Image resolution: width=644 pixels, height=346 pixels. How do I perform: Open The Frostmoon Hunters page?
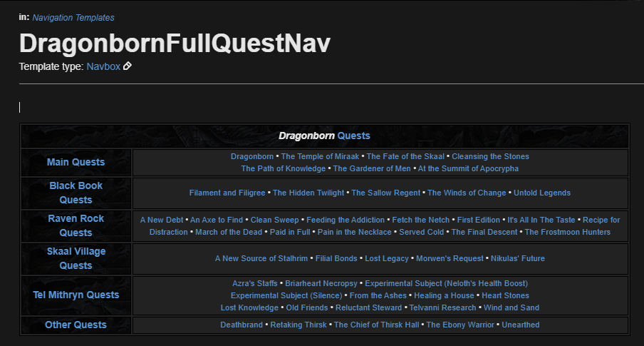click(x=568, y=232)
